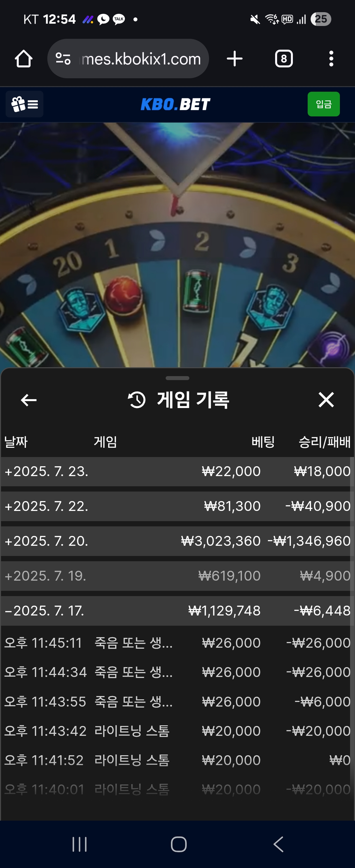Go back with the left arrow in game history
Screen dimensions: 355x868
29,400
